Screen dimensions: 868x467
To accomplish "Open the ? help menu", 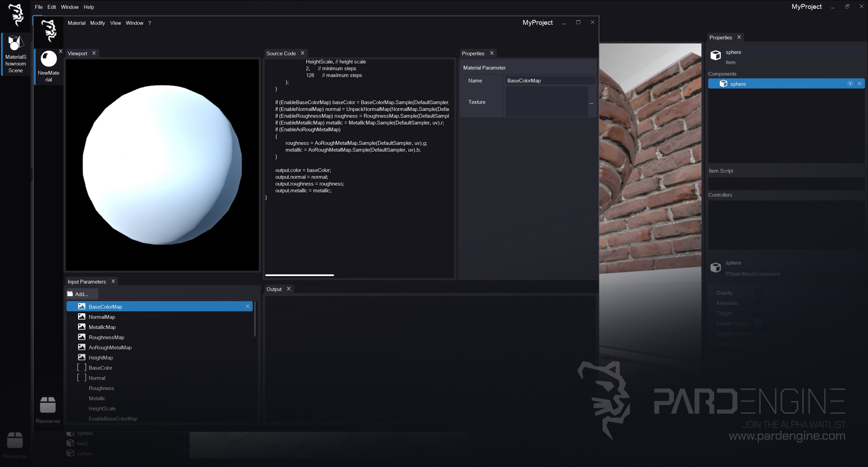I will pyautogui.click(x=150, y=23).
